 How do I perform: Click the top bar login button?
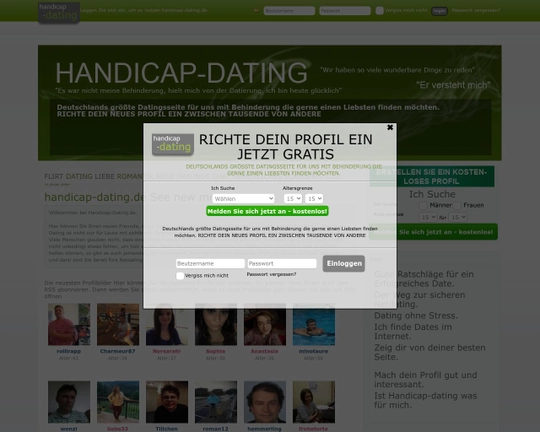(x=439, y=11)
